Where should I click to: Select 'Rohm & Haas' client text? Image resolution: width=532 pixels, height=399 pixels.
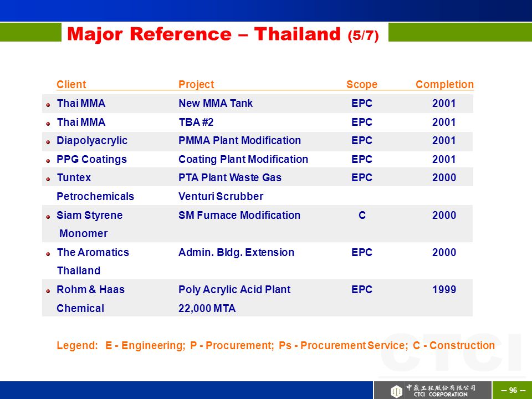(x=90, y=289)
